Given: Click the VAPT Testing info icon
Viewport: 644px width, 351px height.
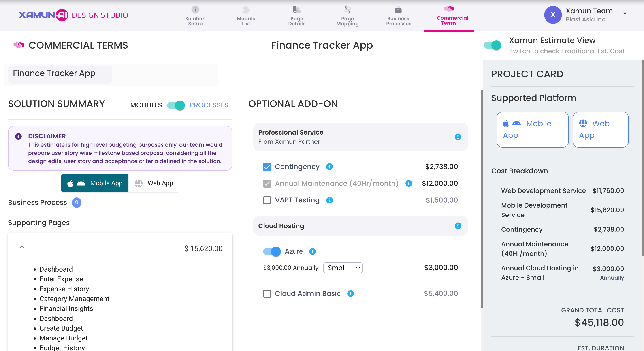Looking at the screenshot, I should tap(330, 200).
